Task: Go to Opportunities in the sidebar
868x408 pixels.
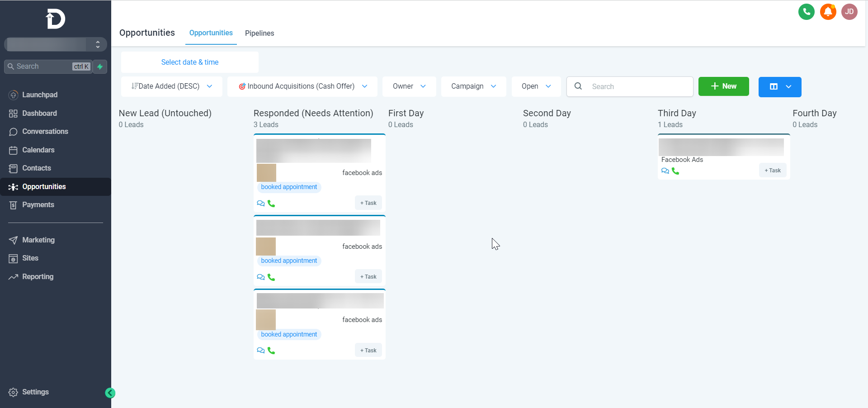Action: 56,187
